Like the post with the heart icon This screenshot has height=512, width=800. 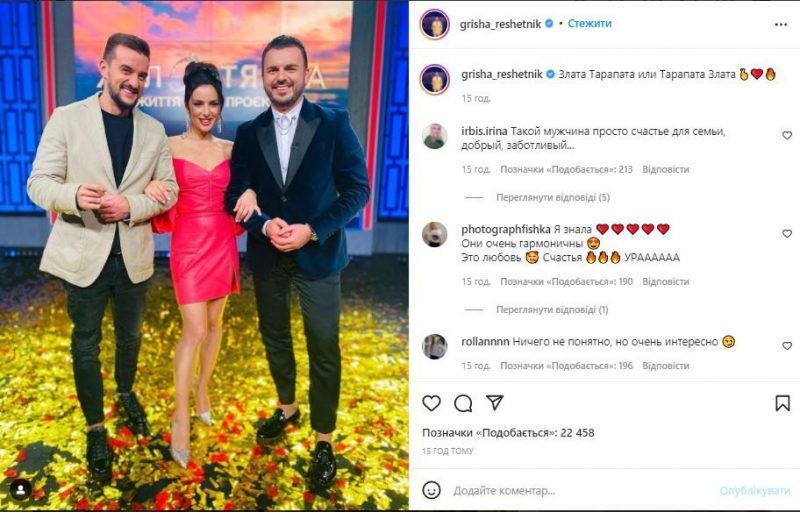pyautogui.click(x=431, y=403)
